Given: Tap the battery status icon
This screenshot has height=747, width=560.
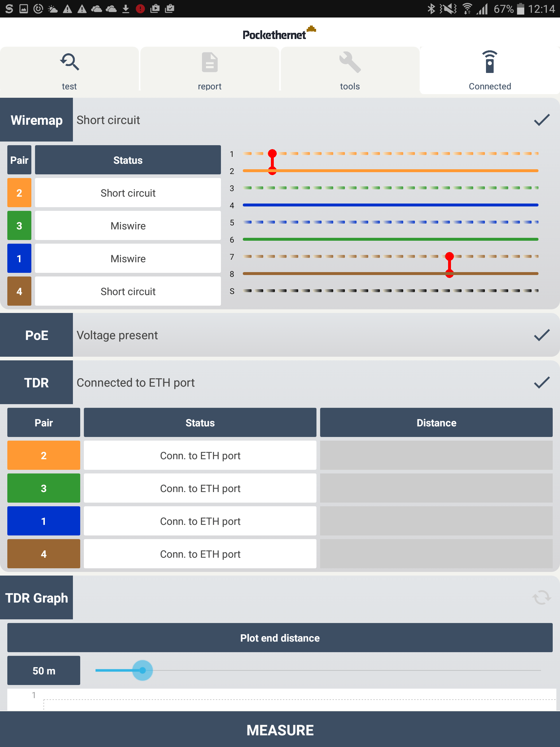Looking at the screenshot, I should tap(521, 9).
